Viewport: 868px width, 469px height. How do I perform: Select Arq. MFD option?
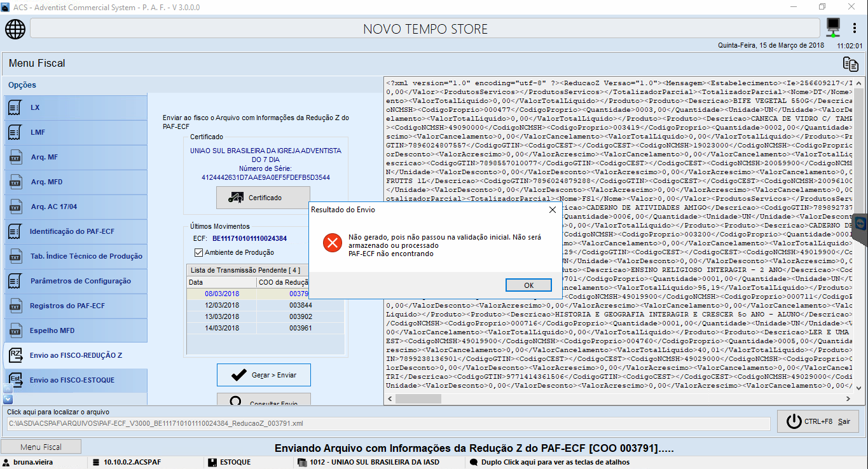point(75,182)
